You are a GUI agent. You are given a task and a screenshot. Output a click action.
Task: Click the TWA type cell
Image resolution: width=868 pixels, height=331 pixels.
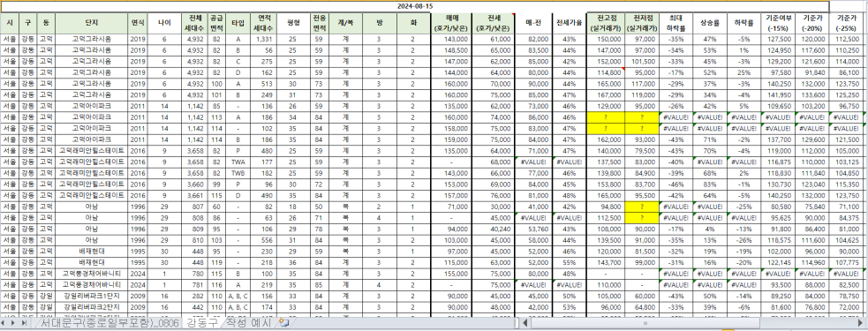[238, 162]
